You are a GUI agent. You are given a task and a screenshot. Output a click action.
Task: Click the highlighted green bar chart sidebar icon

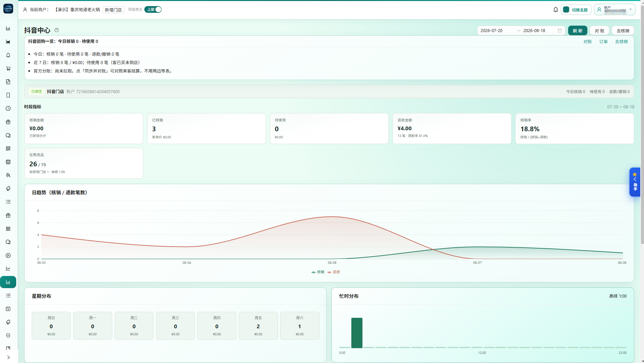[8, 282]
